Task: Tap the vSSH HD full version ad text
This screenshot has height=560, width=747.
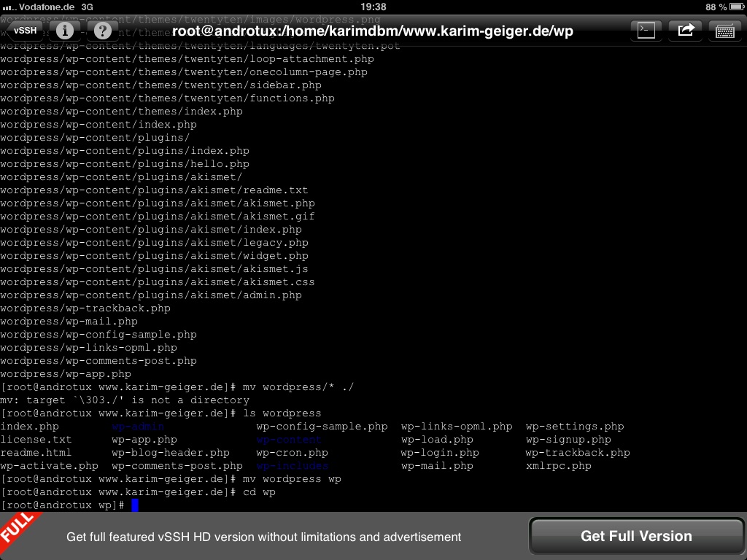Action: [263, 537]
